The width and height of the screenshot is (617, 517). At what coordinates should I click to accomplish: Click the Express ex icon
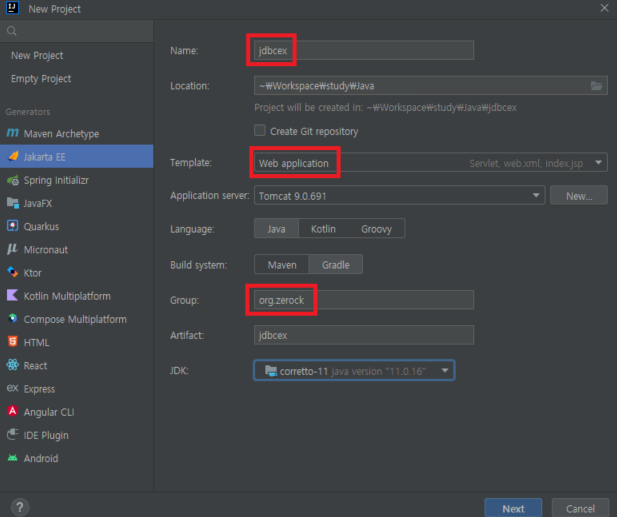pos(13,388)
